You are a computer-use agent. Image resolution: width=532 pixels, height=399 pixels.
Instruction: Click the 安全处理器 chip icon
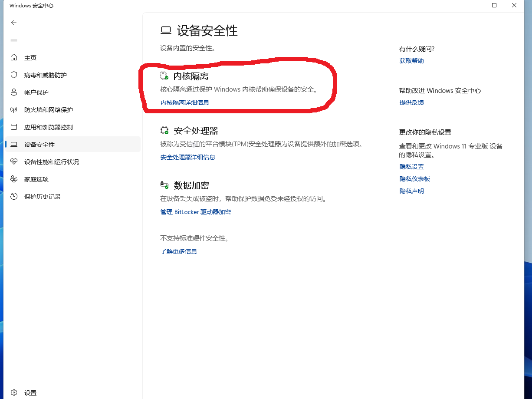point(164,130)
